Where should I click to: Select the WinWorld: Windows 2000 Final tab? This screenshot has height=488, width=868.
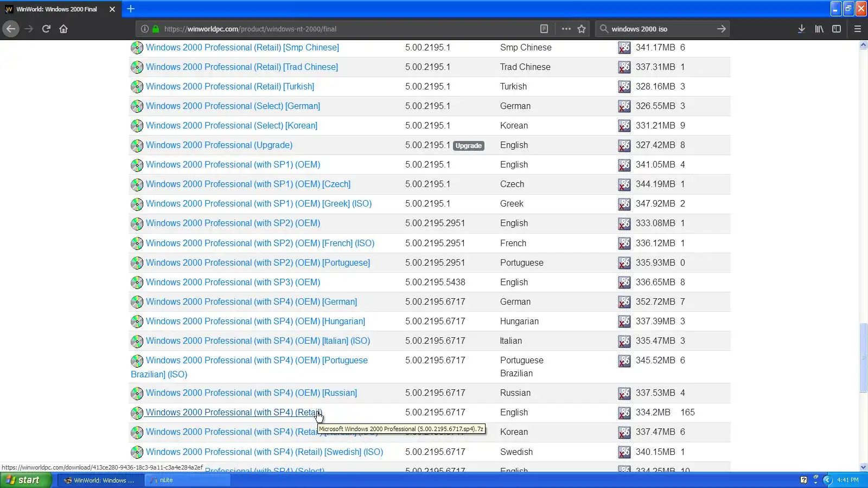tap(60, 9)
